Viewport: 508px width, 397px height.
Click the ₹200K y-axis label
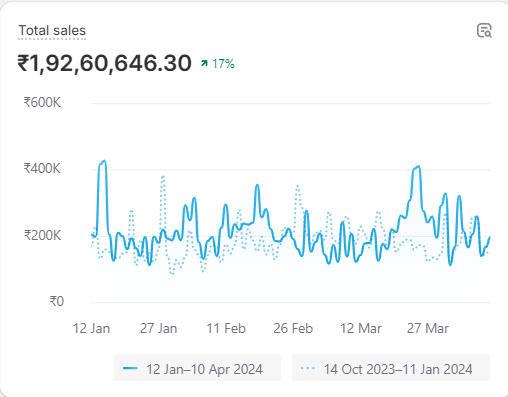click(x=42, y=235)
